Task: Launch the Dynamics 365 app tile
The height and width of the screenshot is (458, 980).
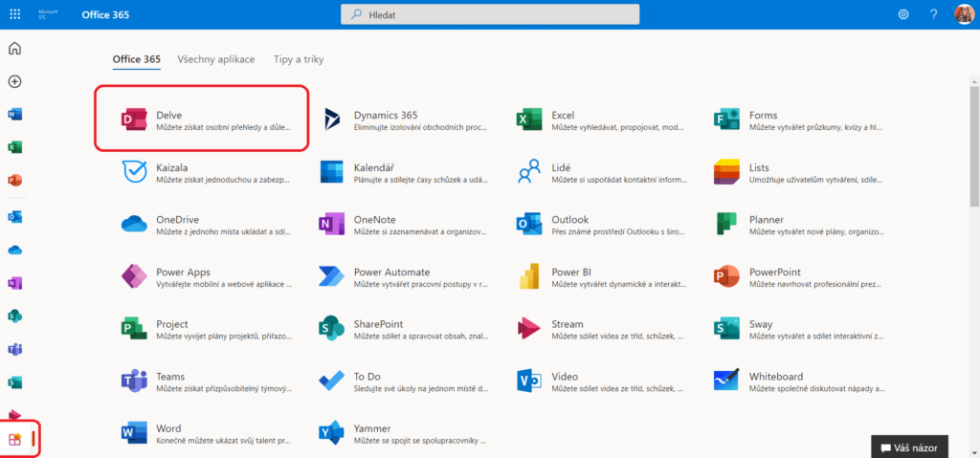Action: click(402, 120)
